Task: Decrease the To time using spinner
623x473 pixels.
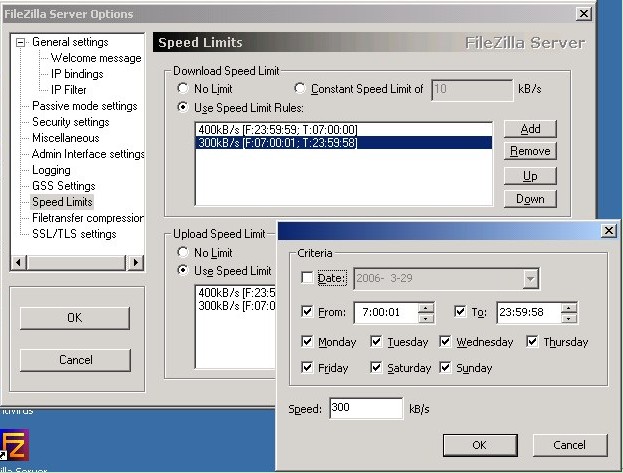Action: [x=569, y=318]
